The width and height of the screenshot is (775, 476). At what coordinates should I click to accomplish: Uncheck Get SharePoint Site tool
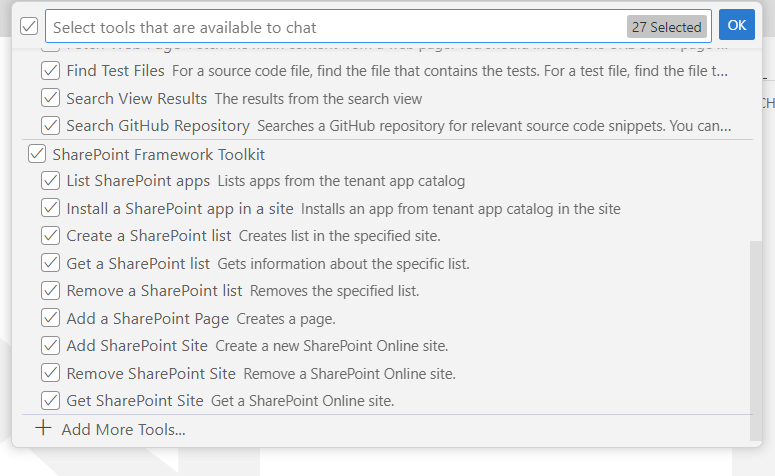(x=50, y=400)
